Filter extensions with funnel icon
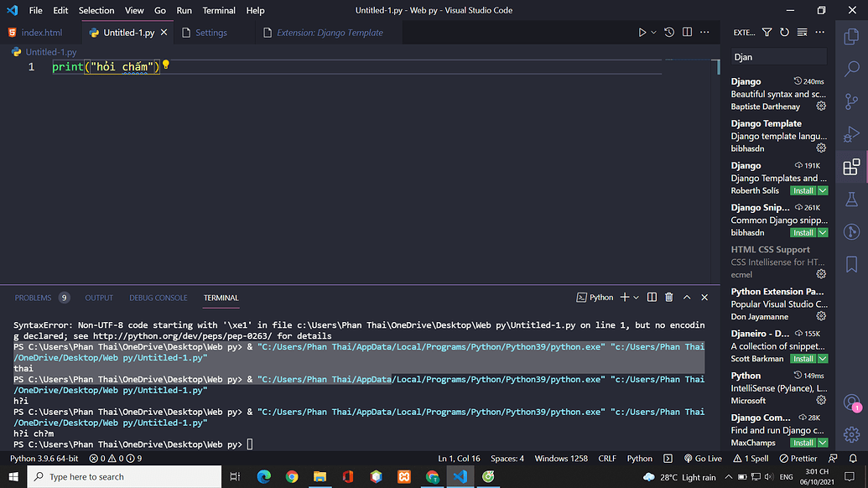Viewport: 868px width, 488px height. [x=767, y=33]
